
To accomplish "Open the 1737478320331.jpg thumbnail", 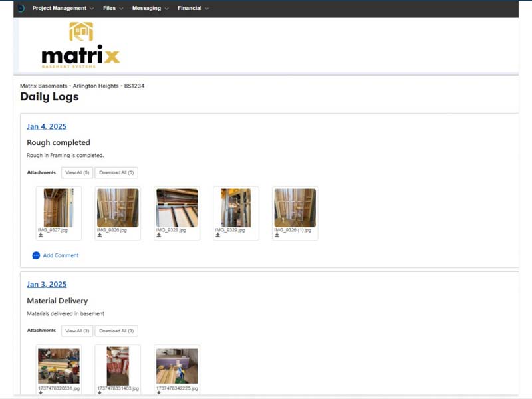I will (x=59, y=366).
